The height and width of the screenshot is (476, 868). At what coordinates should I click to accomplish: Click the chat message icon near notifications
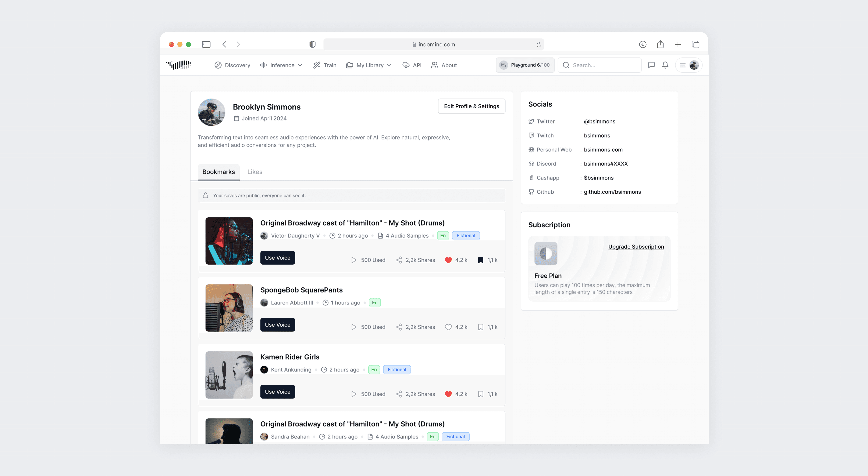coord(651,65)
